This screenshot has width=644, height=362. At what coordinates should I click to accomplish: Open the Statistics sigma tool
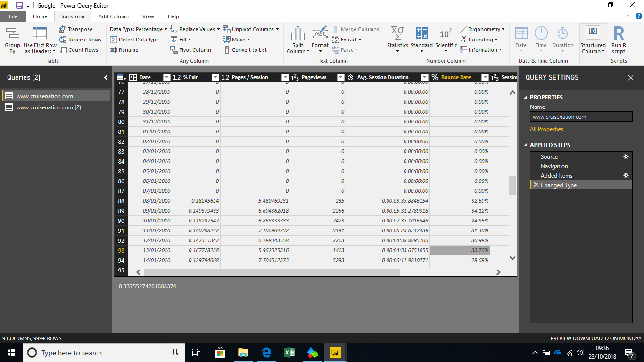pyautogui.click(x=397, y=40)
